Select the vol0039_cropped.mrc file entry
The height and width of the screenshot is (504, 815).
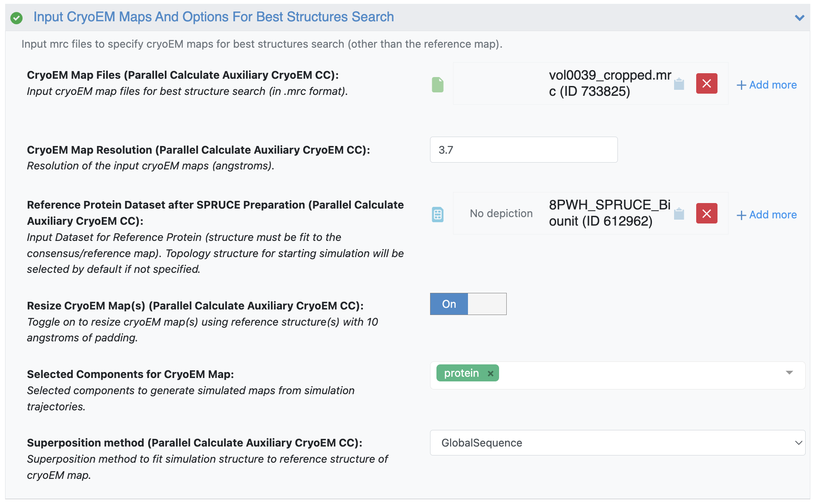click(609, 83)
